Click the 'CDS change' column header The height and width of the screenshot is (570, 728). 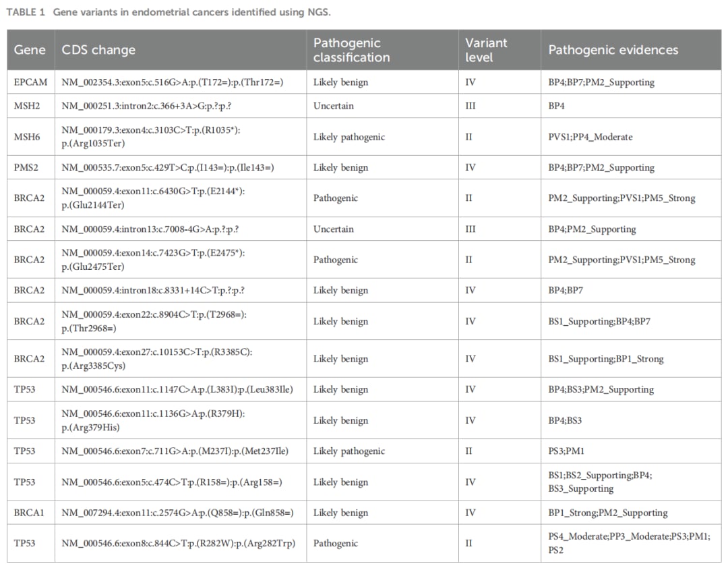[x=98, y=50]
